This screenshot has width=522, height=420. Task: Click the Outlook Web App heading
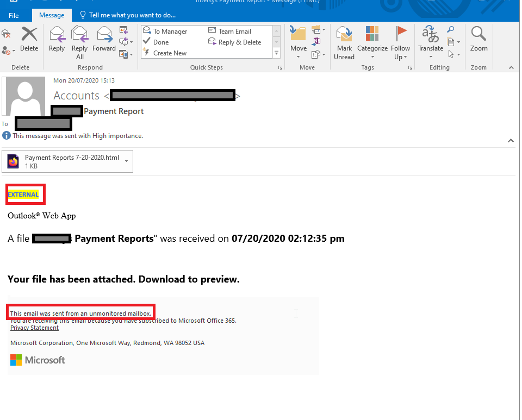(42, 216)
